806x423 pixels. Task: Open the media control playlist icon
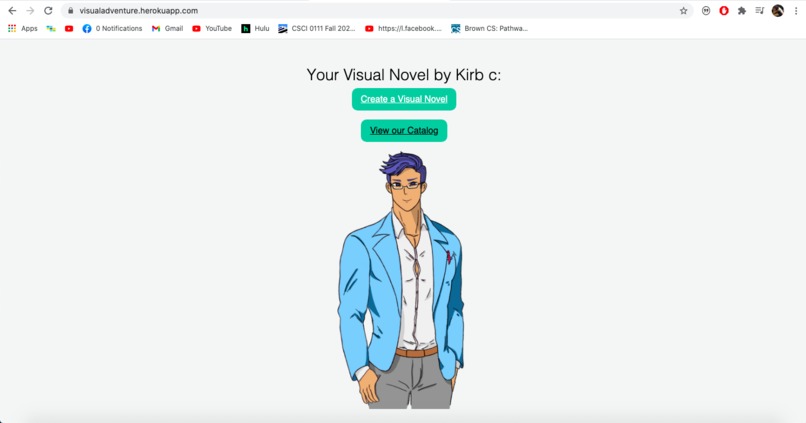pos(759,11)
